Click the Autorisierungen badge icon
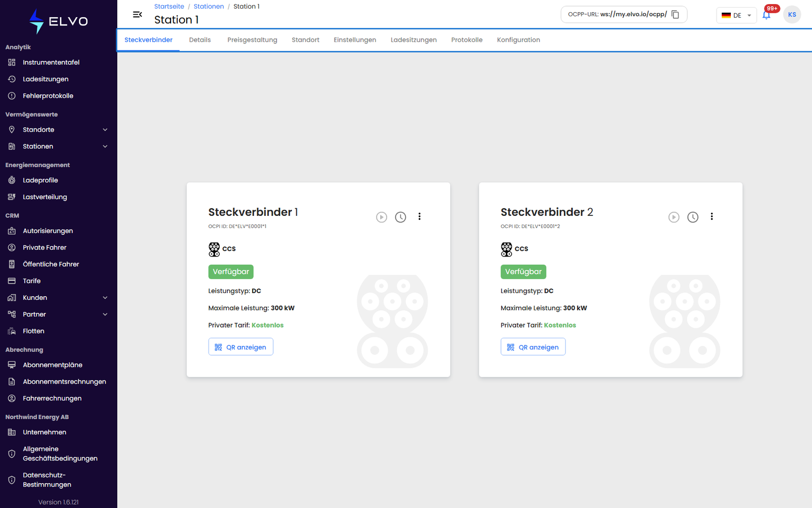The width and height of the screenshot is (812, 508). click(x=12, y=231)
